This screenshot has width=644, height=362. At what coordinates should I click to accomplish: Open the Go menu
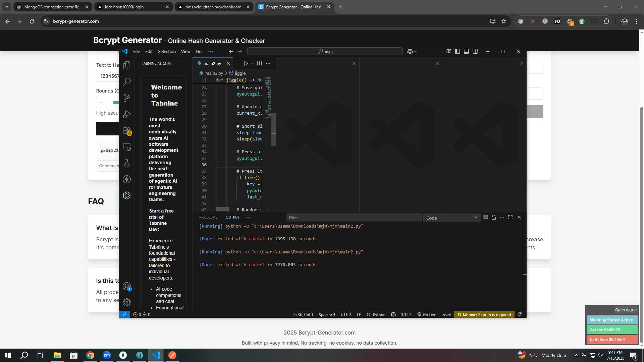pos(199,51)
